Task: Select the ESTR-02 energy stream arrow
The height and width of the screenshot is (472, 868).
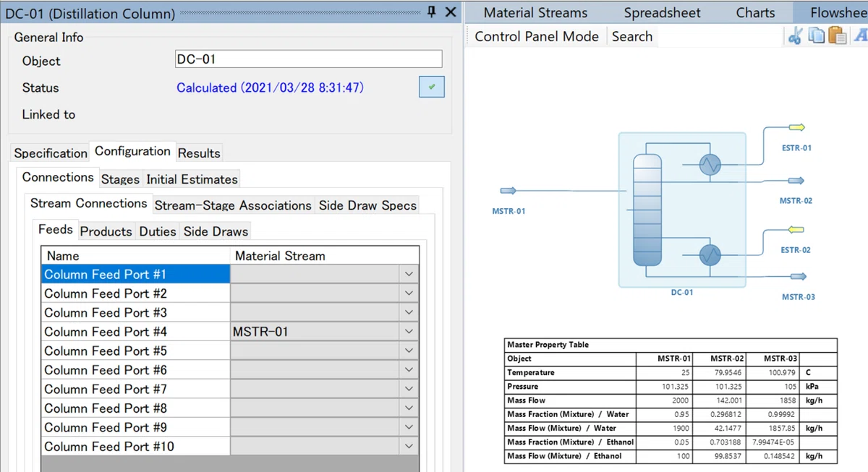Action: [x=796, y=231]
